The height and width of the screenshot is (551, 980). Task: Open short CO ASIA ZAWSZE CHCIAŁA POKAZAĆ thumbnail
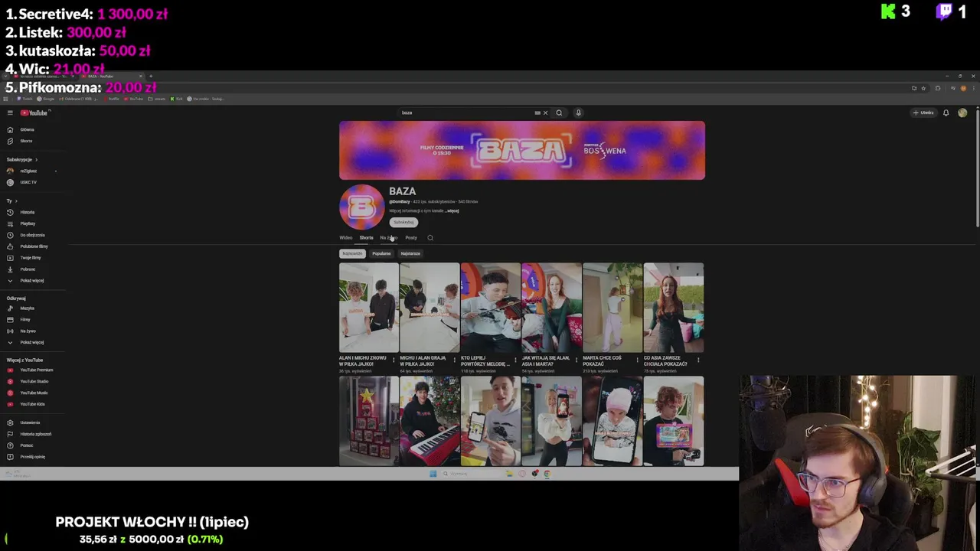click(x=674, y=308)
